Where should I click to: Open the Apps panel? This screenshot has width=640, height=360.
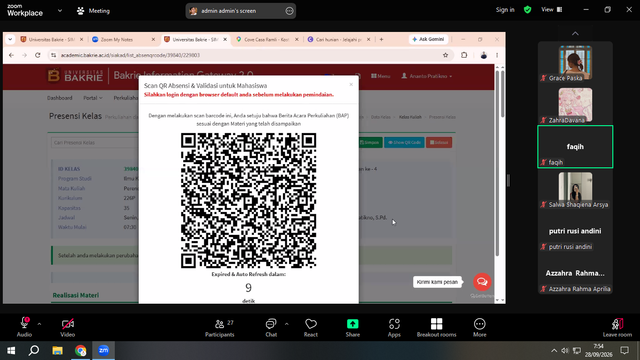pyautogui.click(x=394, y=327)
